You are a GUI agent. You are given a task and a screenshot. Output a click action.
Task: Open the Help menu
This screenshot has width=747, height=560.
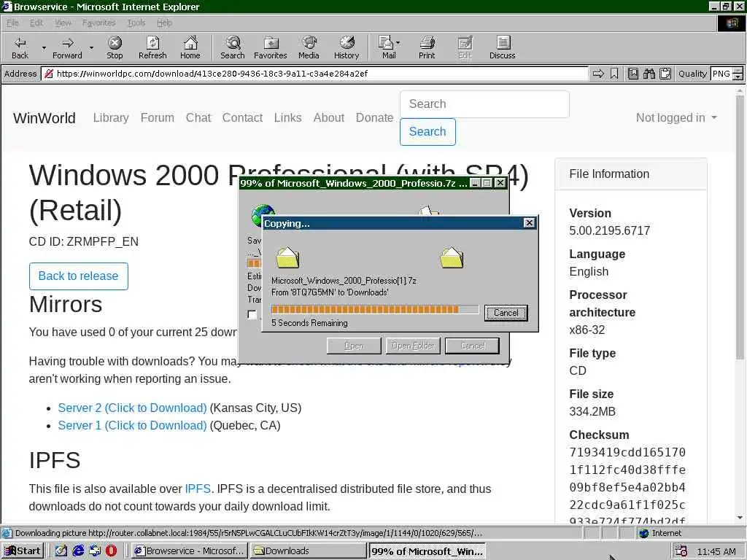click(x=164, y=23)
